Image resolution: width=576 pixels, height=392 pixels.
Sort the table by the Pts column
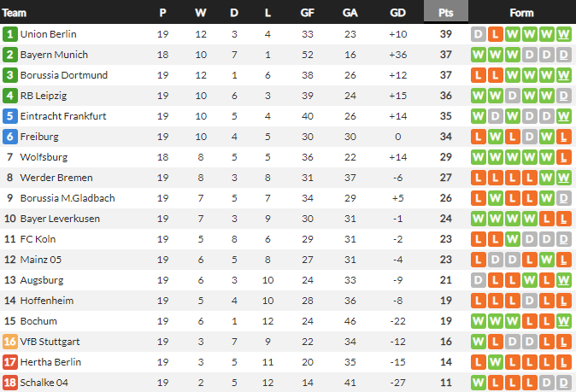point(445,13)
